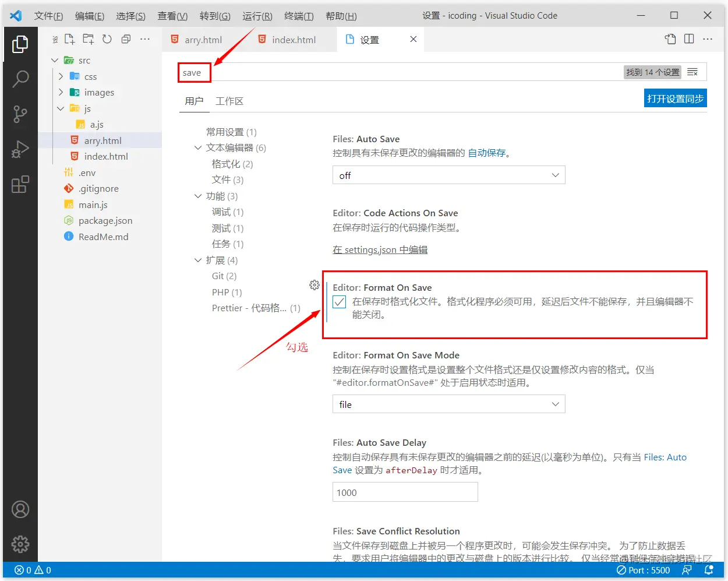The image size is (728, 581).
Task: Collapse the Features (功能) settings group
Action: click(198, 196)
